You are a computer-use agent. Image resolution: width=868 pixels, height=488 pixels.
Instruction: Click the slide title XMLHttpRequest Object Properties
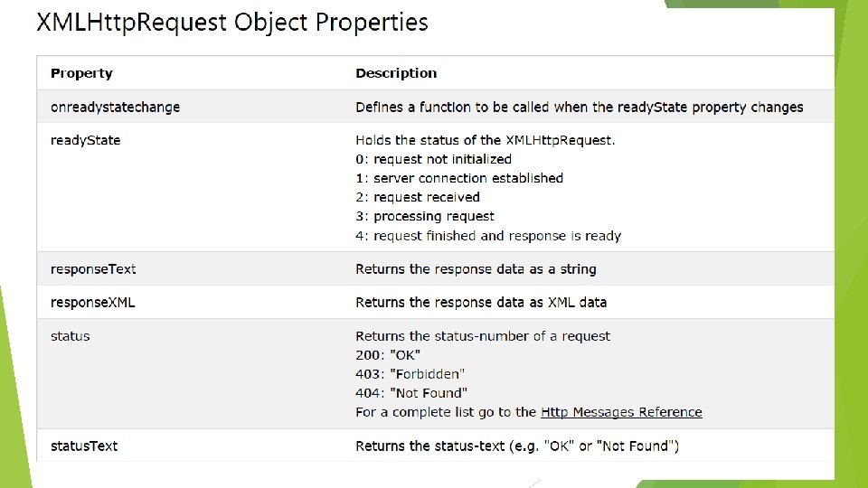click(232, 23)
